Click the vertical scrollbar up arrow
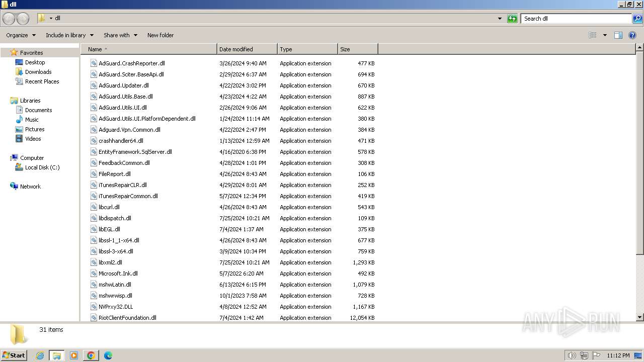 [x=640, y=48]
